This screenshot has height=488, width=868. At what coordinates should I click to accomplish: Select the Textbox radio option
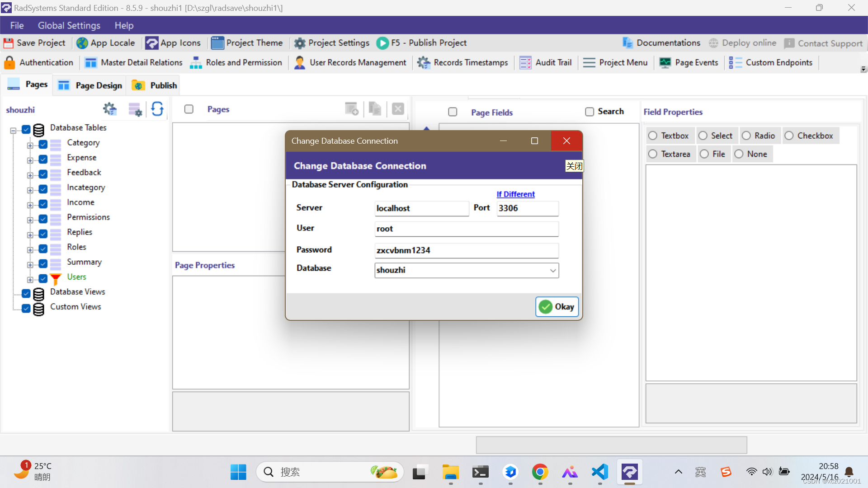click(653, 136)
